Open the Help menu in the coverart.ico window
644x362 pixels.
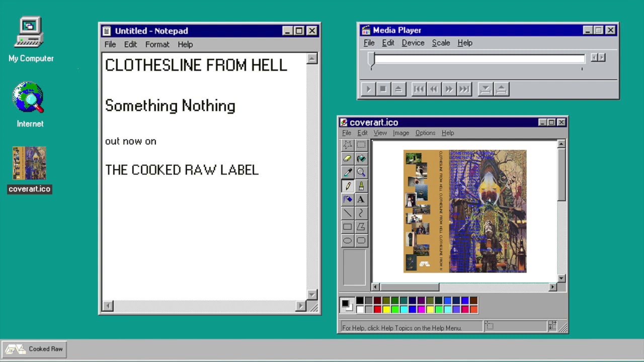(x=448, y=133)
